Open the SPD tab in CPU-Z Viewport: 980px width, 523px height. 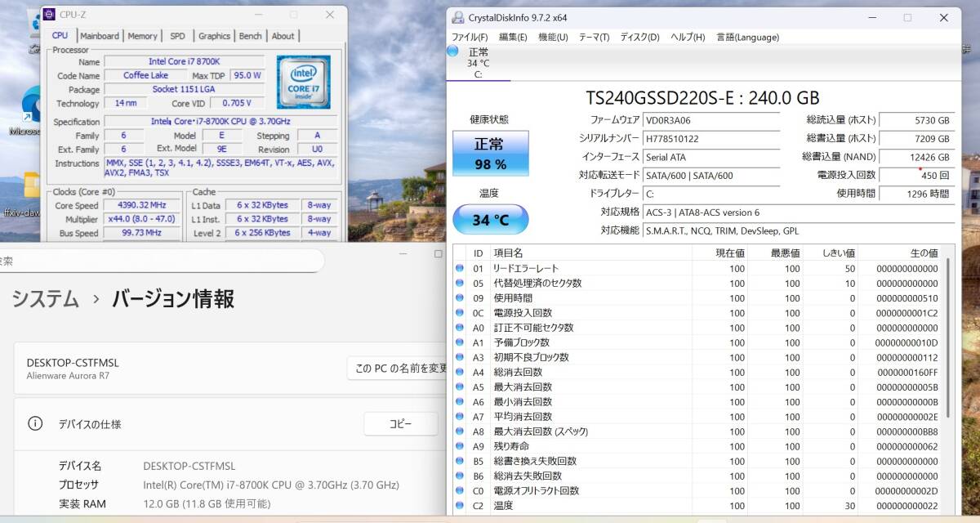click(x=177, y=36)
